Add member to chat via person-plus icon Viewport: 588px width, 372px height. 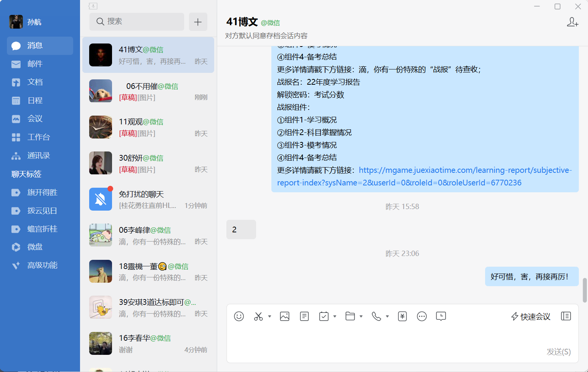click(572, 22)
